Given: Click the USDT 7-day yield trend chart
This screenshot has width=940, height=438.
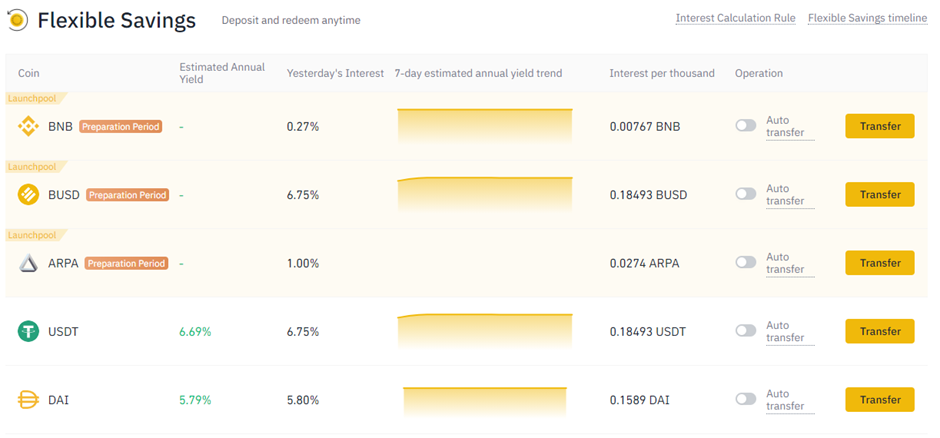Looking at the screenshot, I should 485,330.
